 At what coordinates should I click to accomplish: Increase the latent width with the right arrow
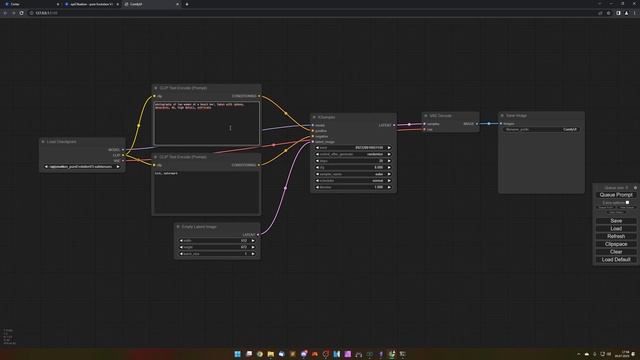(253, 241)
